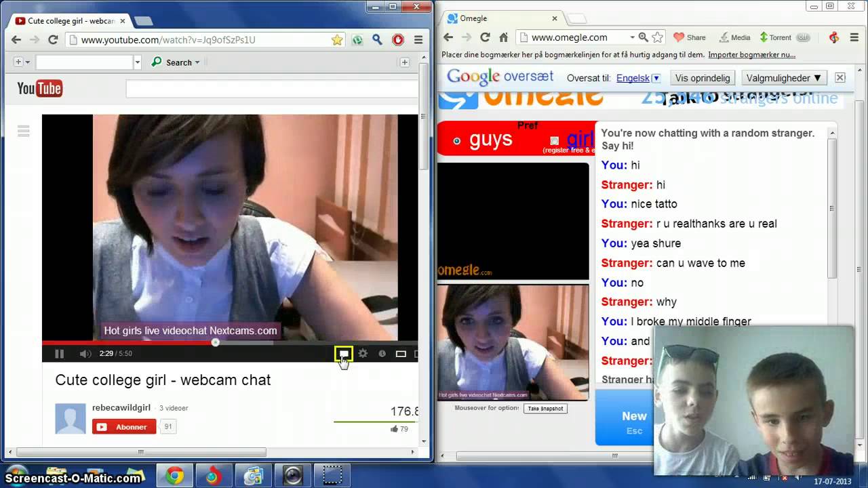The width and height of the screenshot is (868, 488).
Task: Go forward in the YouTube window
Action: [35, 40]
